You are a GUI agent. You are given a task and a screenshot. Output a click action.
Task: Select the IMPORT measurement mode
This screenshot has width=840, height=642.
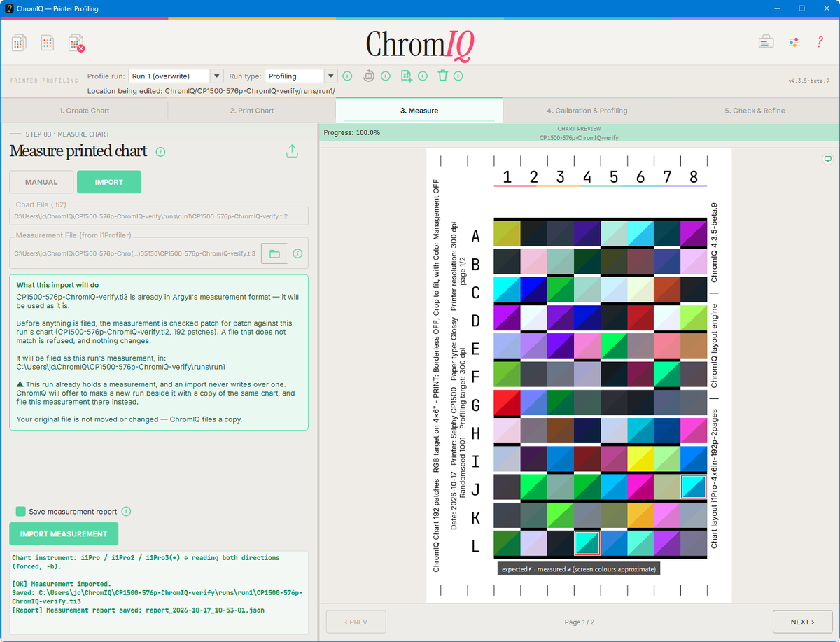pyautogui.click(x=109, y=182)
